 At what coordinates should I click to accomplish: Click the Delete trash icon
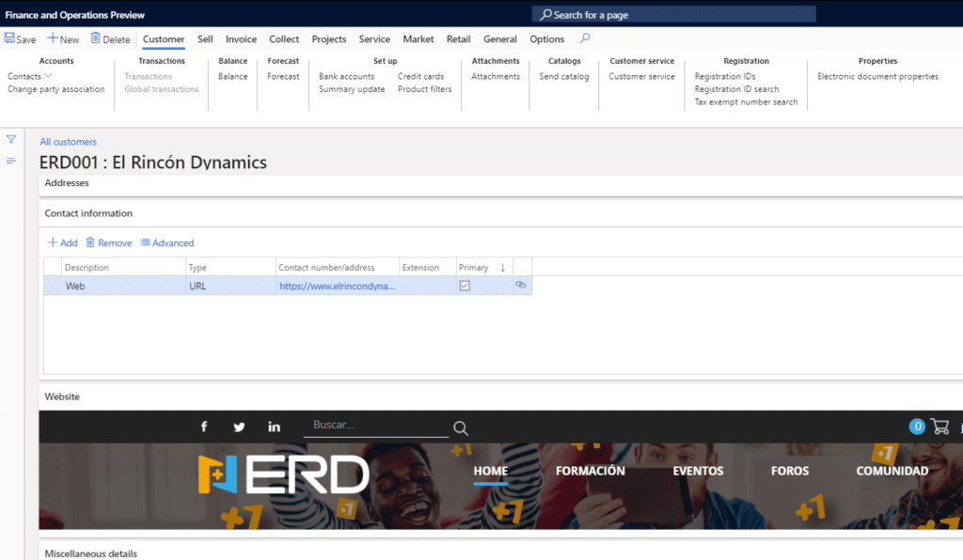pos(95,38)
